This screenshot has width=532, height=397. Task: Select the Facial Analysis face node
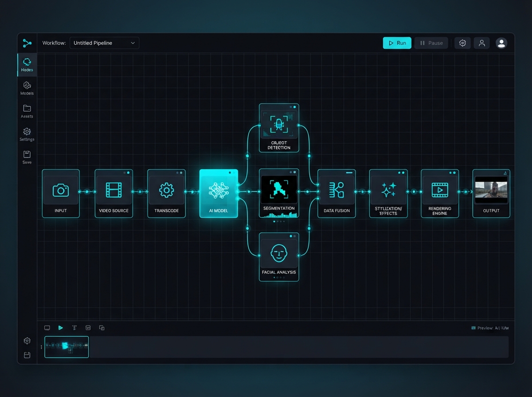point(279,257)
